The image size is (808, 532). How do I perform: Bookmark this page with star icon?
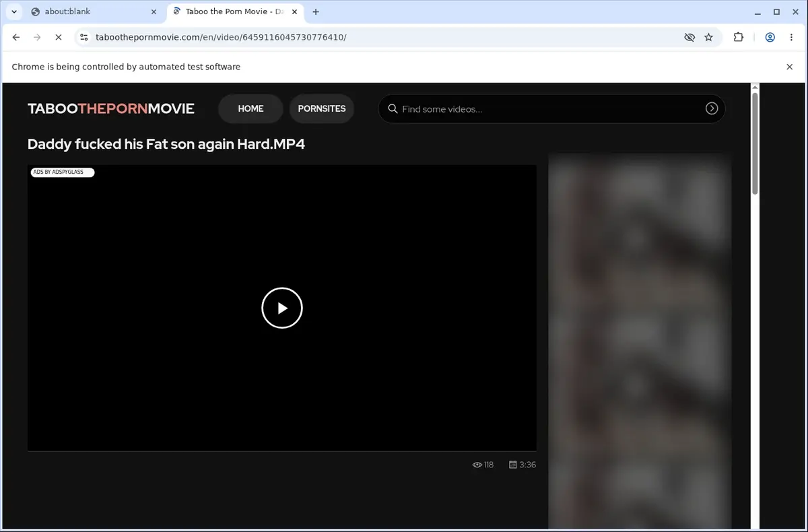coord(708,38)
